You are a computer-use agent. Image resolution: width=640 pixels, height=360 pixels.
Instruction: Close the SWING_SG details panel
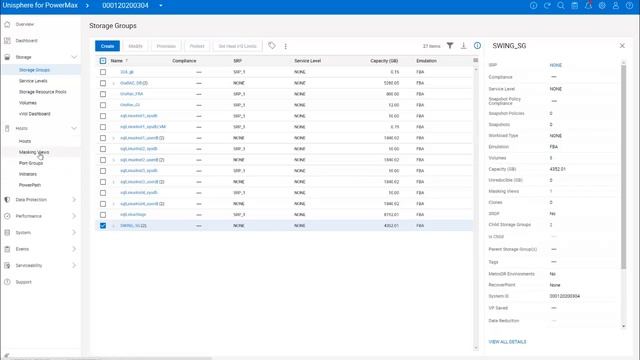[x=622, y=46]
